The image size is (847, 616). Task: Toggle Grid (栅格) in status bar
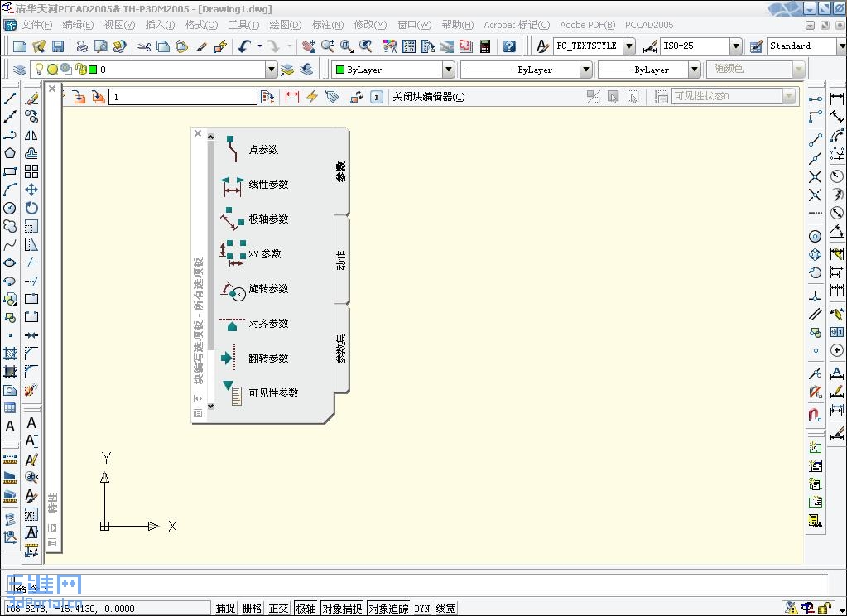[x=252, y=609]
